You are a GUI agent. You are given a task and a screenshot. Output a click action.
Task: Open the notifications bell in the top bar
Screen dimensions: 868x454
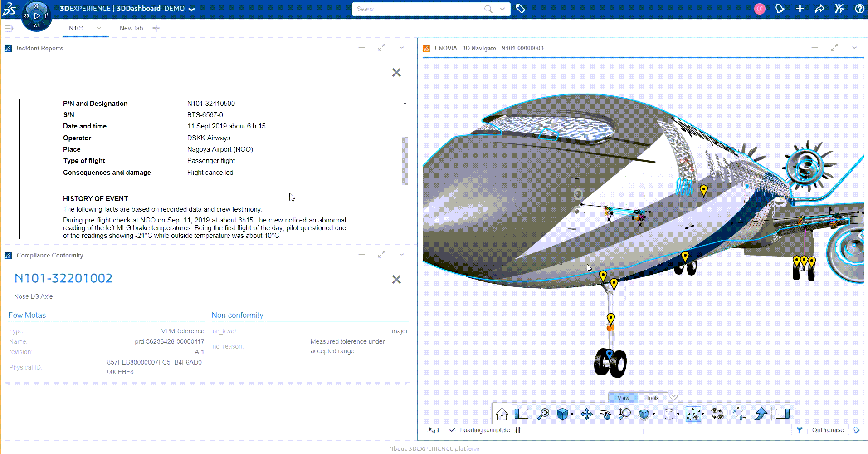click(x=780, y=9)
